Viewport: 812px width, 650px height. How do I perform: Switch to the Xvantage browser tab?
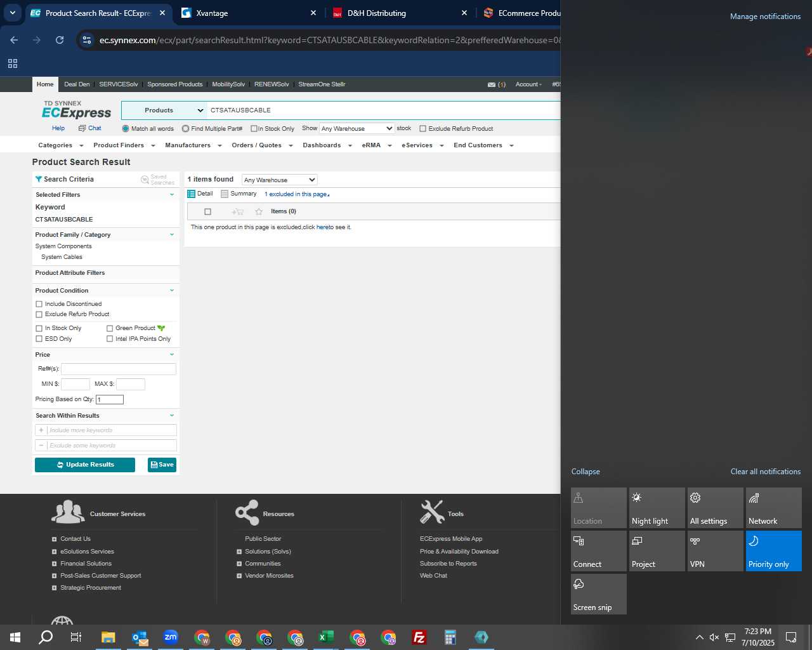click(x=249, y=13)
